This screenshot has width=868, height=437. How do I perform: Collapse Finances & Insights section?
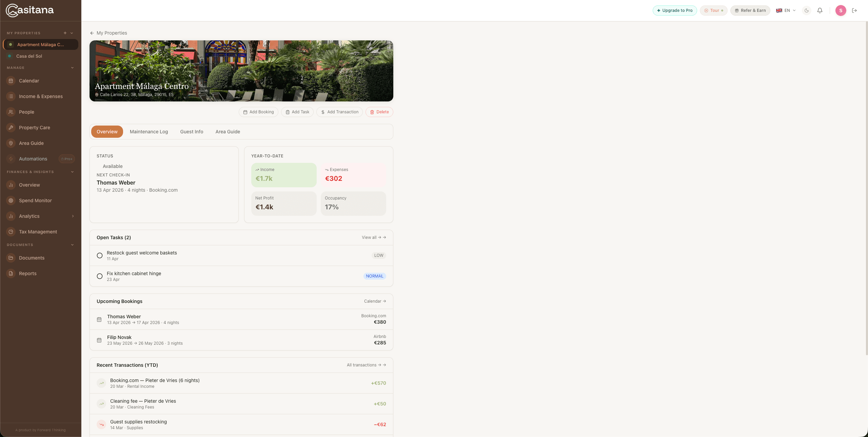tap(72, 172)
